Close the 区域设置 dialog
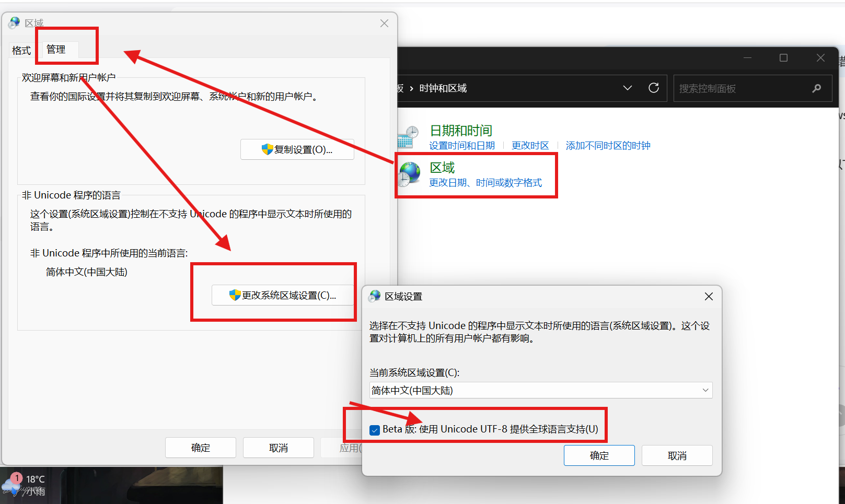The image size is (845, 504). click(x=709, y=296)
